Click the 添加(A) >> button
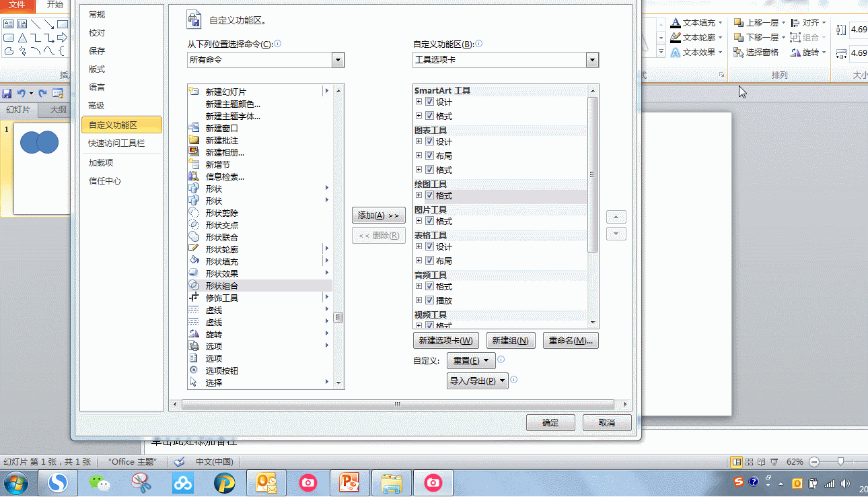The height and width of the screenshot is (497, 868). click(379, 216)
